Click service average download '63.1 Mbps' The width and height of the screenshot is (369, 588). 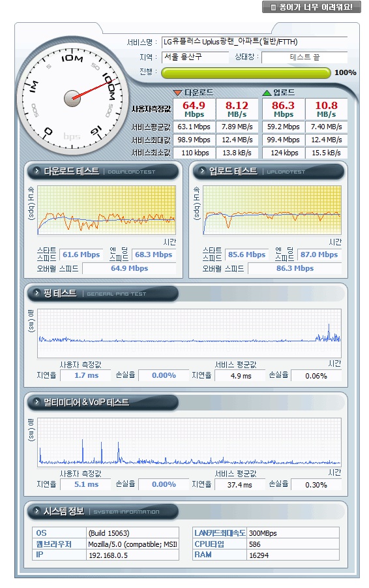[x=194, y=127]
